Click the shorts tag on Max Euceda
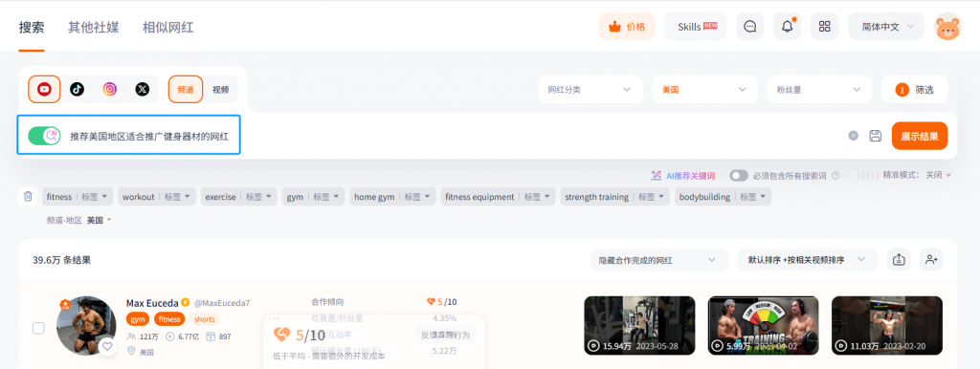Image resolution: width=980 pixels, height=369 pixels. pos(205,319)
